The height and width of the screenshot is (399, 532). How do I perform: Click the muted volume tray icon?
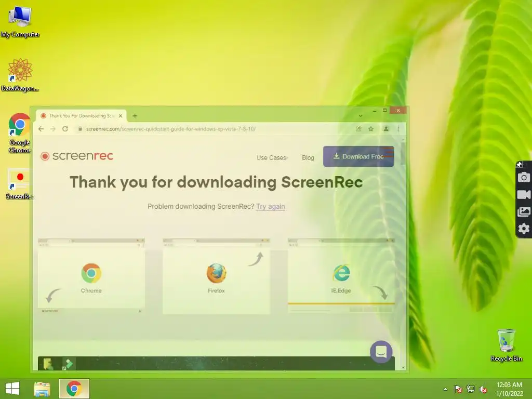tap(483, 389)
